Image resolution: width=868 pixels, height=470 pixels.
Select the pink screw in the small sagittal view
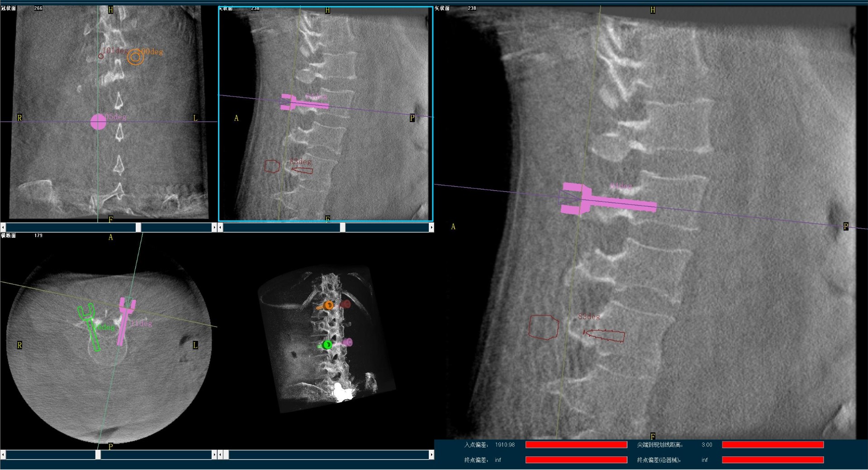coord(304,104)
